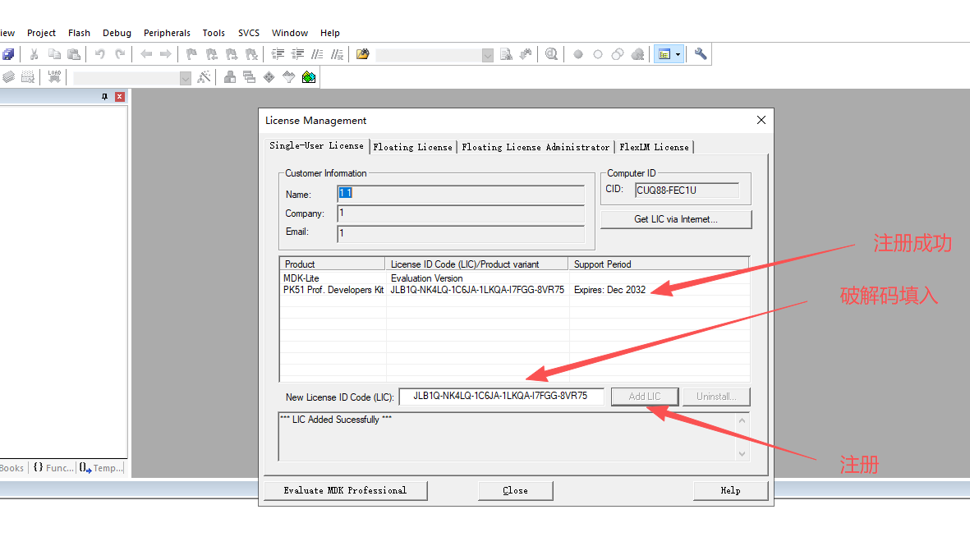
Task: Click Evaluate MDK Professional button
Action: pos(345,491)
